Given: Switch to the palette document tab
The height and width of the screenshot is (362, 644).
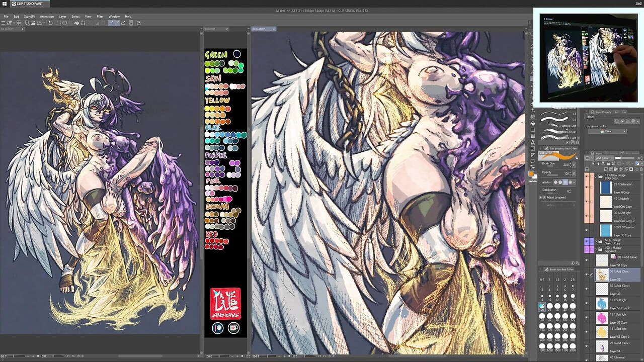Looking at the screenshot, I should [216, 29].
